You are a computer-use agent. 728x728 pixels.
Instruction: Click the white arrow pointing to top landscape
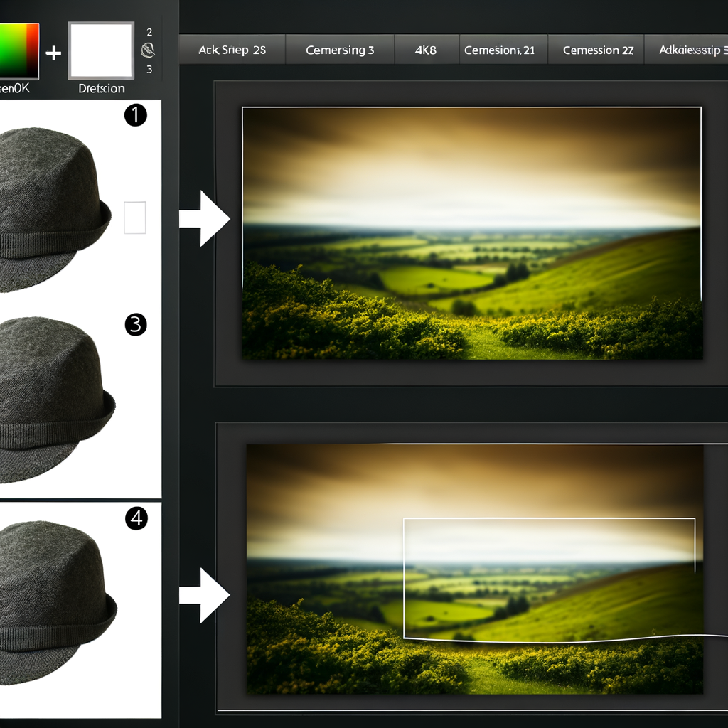(x=205, y=218)
